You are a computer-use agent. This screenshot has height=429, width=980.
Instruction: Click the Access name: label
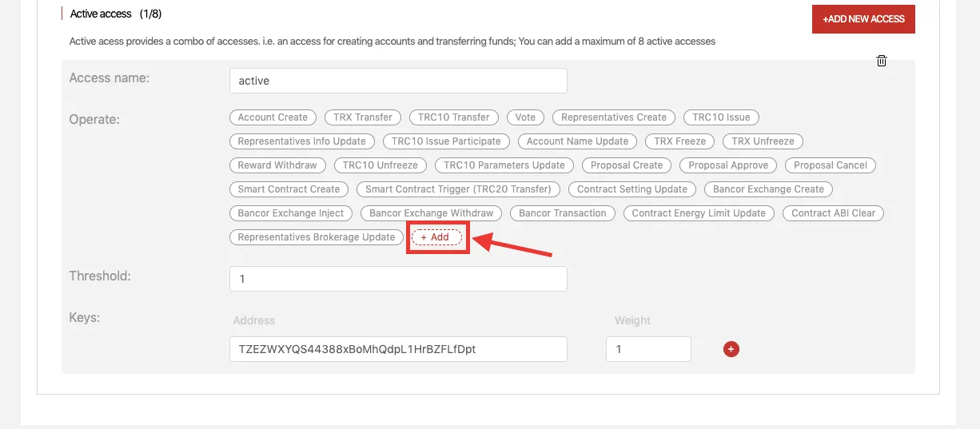point(110,77)
